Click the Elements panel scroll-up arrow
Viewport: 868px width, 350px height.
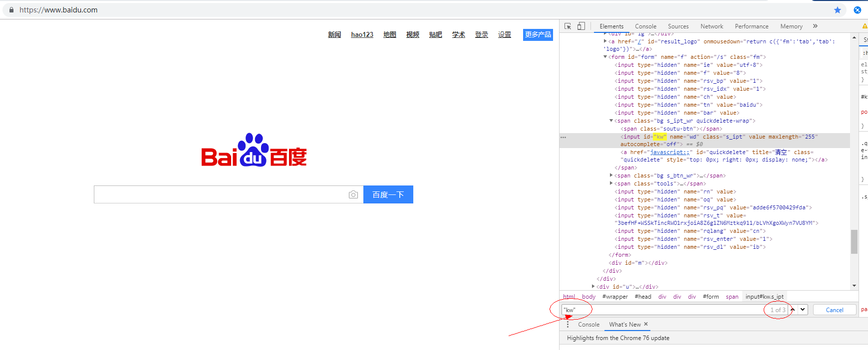click(855, 37)
